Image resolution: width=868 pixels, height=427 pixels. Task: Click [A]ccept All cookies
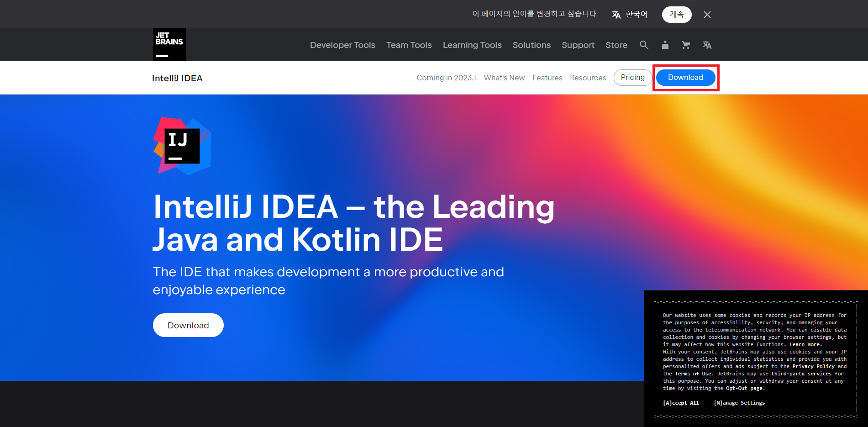click(681, 403)
